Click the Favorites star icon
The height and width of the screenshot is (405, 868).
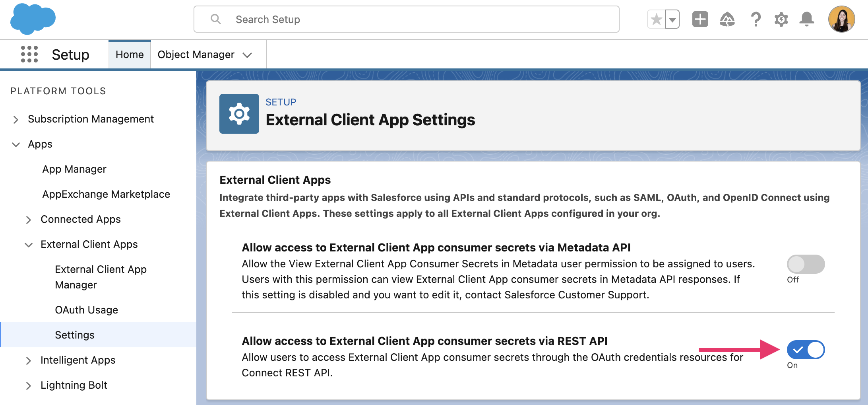(656, 19)
